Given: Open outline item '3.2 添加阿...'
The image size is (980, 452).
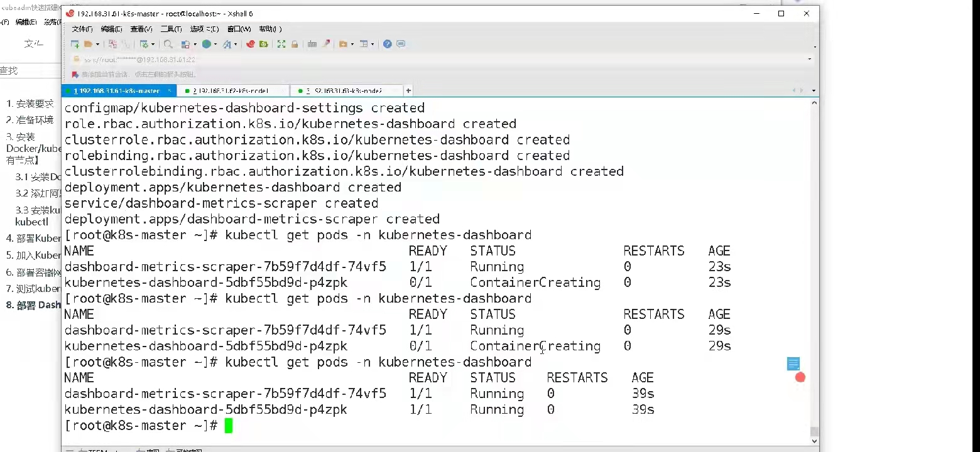Looking at the screenshot, I should tap(38, 193).
